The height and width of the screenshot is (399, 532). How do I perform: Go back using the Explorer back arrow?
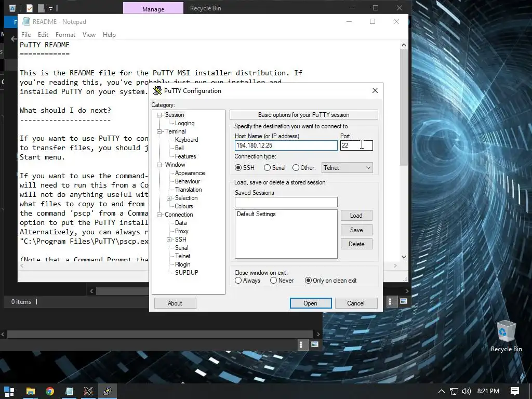pos(14,38)
